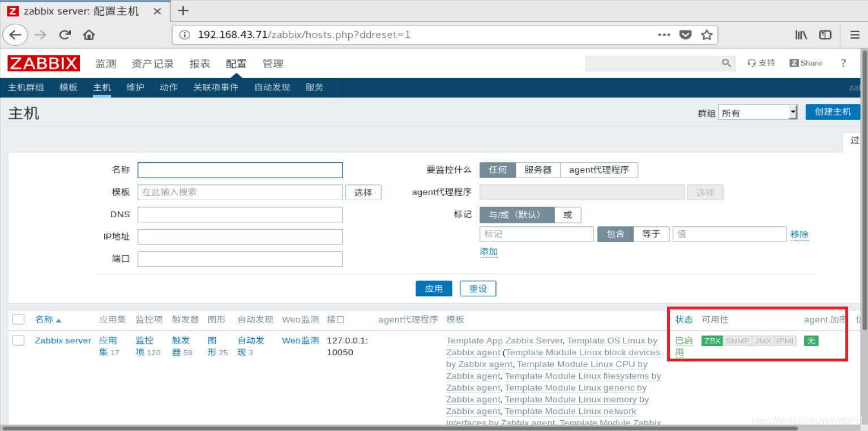Select 与/或（默认） tag mode
Viewport: 868px width, 431px height.
tap(517, 215)
